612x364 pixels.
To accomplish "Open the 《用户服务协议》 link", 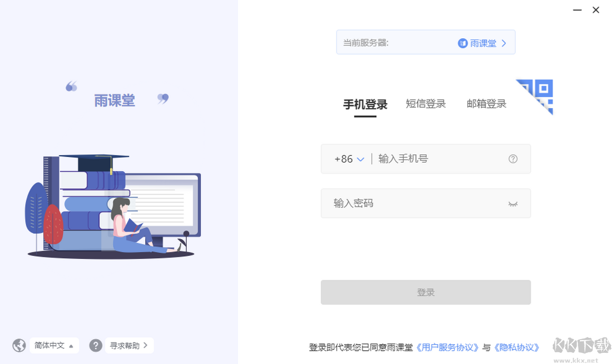I will 448,348.
